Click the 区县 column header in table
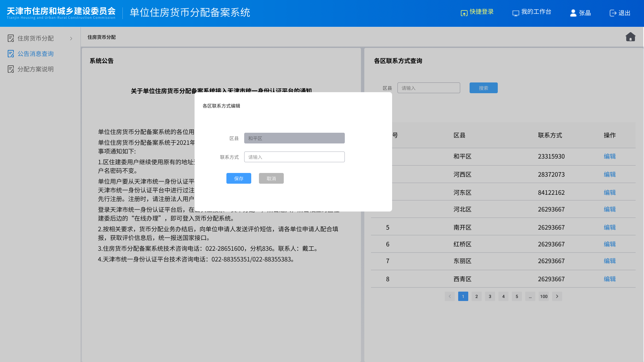This screenshot has width=644, height=362. tap(460, 135)
